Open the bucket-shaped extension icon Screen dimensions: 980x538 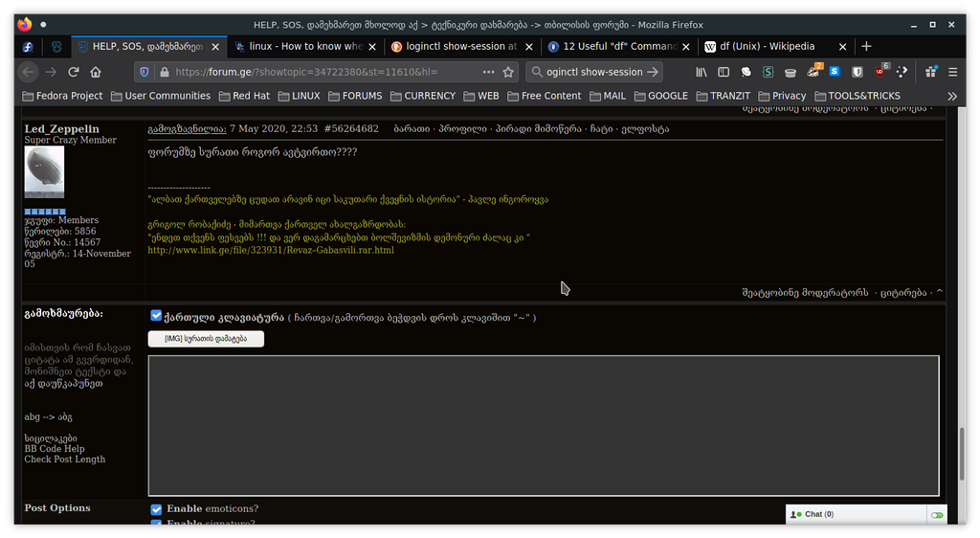[791, 73]
